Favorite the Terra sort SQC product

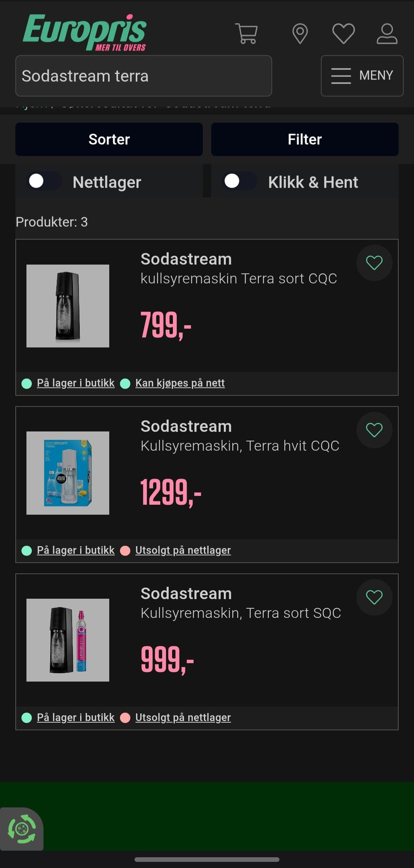374,597
